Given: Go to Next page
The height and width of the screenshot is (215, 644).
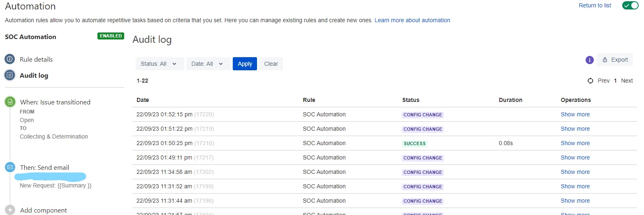Looking at the screenshot, I should tap(627, 81).
